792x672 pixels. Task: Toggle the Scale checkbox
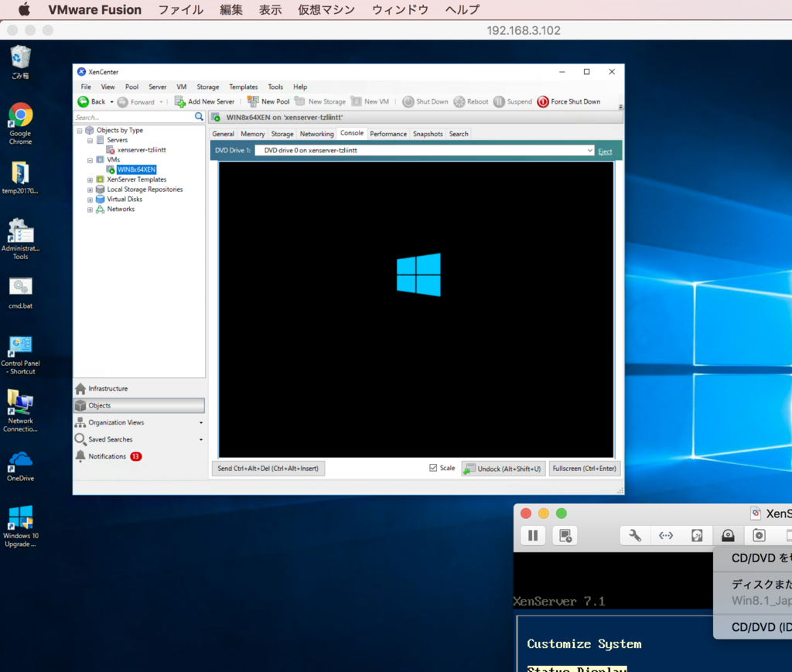433,468
